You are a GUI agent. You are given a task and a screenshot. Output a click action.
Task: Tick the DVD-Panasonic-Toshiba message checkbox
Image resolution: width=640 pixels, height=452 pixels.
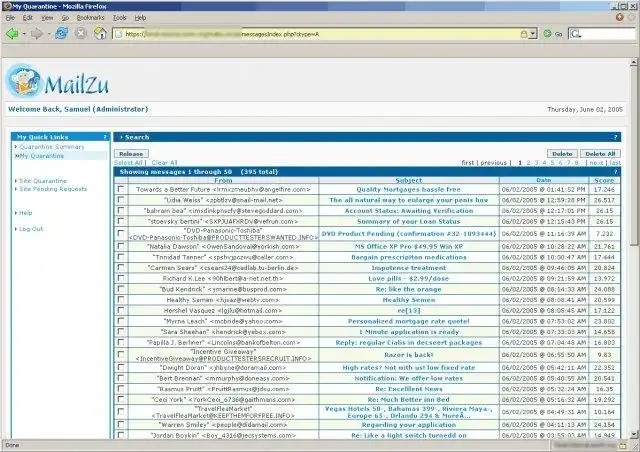click(121, 233)
